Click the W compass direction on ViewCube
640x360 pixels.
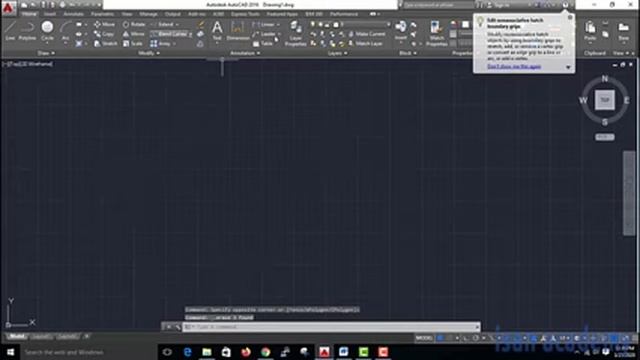583,100
